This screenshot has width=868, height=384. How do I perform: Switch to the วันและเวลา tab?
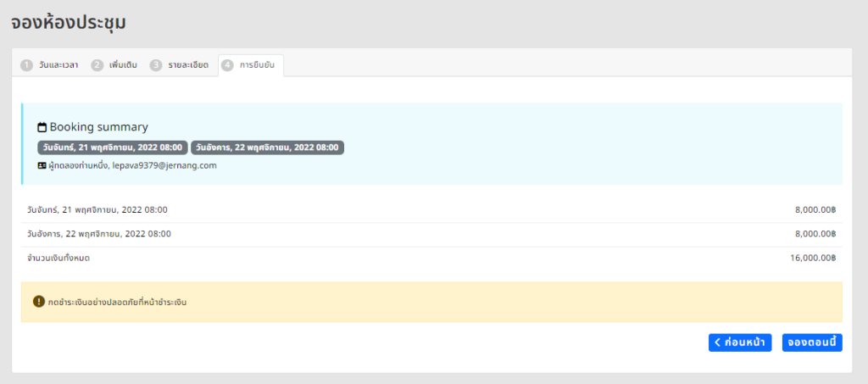click(x=58, y=65)
